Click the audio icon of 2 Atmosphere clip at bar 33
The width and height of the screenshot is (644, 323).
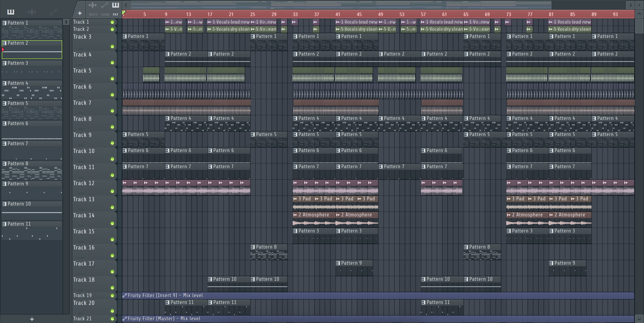tap(295, 215)
